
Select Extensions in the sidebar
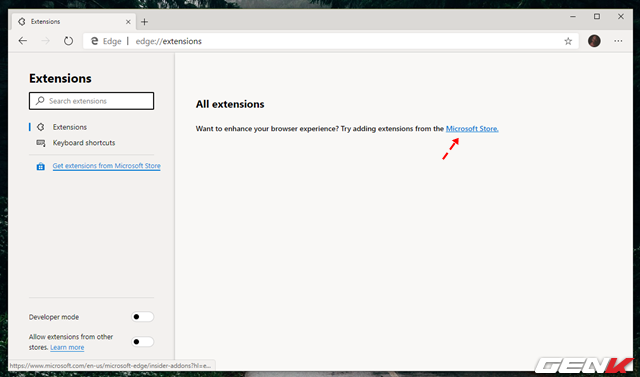(69, 127)
